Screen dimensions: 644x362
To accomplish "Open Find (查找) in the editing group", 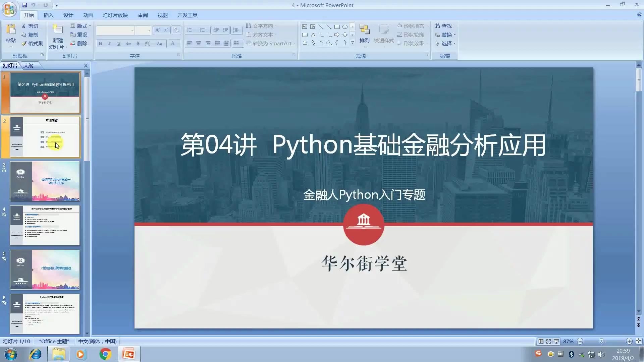I will pyautogui.click(x=444, y=25).
